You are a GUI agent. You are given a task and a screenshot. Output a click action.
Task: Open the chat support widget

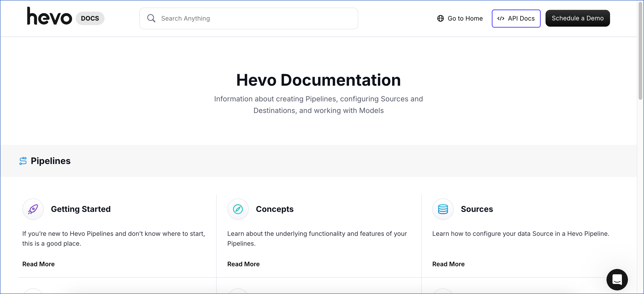coord(617,280)
